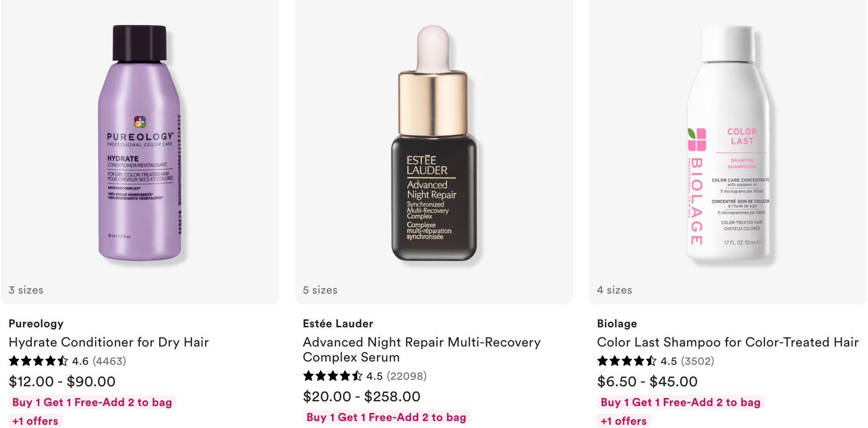Click the Estée Lauder brand name
Screen dimensions: 868x428
click(x=338, y=324)
